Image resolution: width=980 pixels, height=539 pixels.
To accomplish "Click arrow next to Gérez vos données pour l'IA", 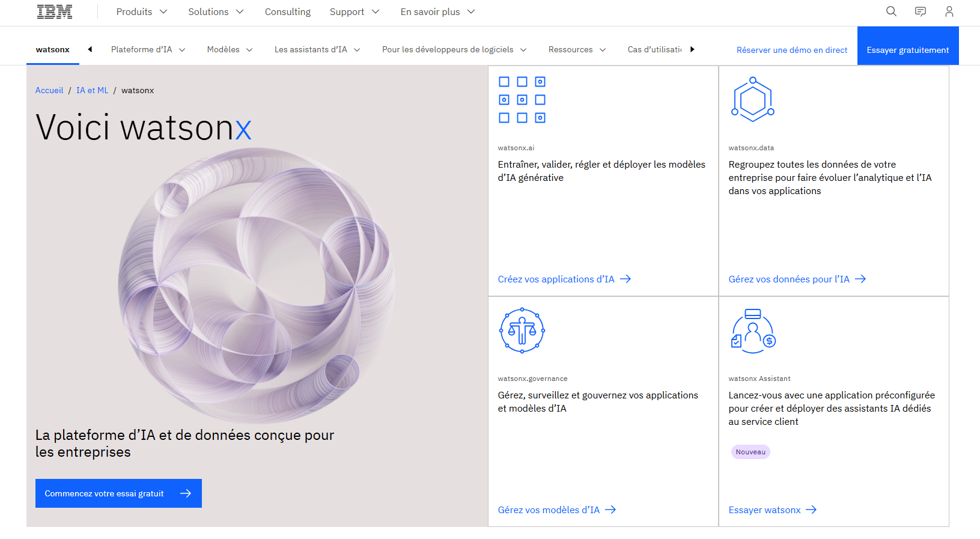I will point(860,279).
